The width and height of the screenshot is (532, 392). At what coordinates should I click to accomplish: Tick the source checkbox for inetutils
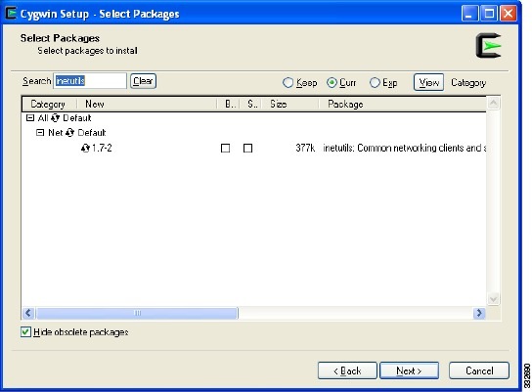[248, 149]
